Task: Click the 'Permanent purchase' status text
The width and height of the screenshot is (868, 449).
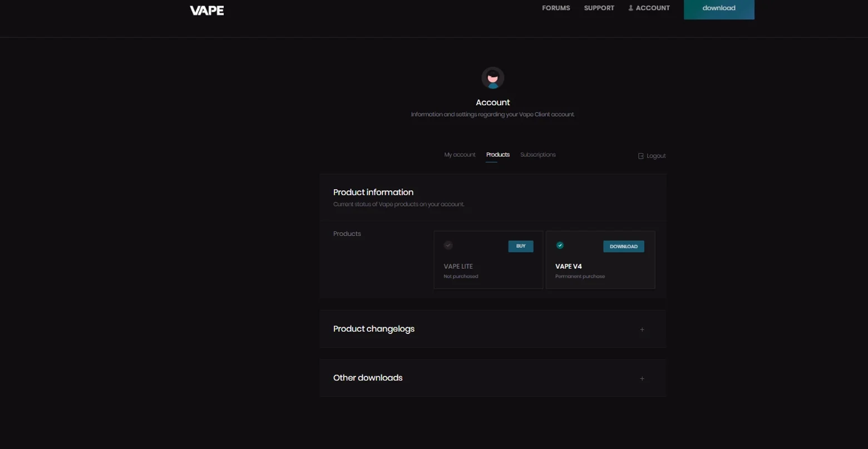Action: click(x=580, y=277)
